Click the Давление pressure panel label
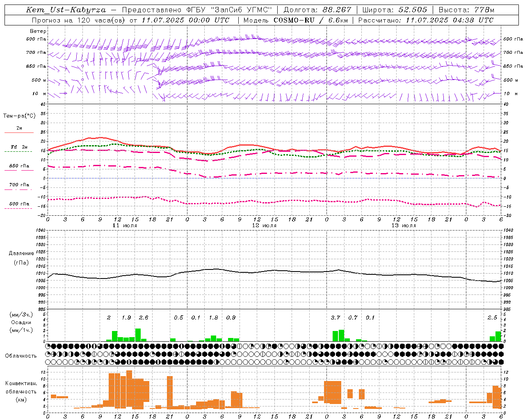Screen dimensions: 525x420 21,253
